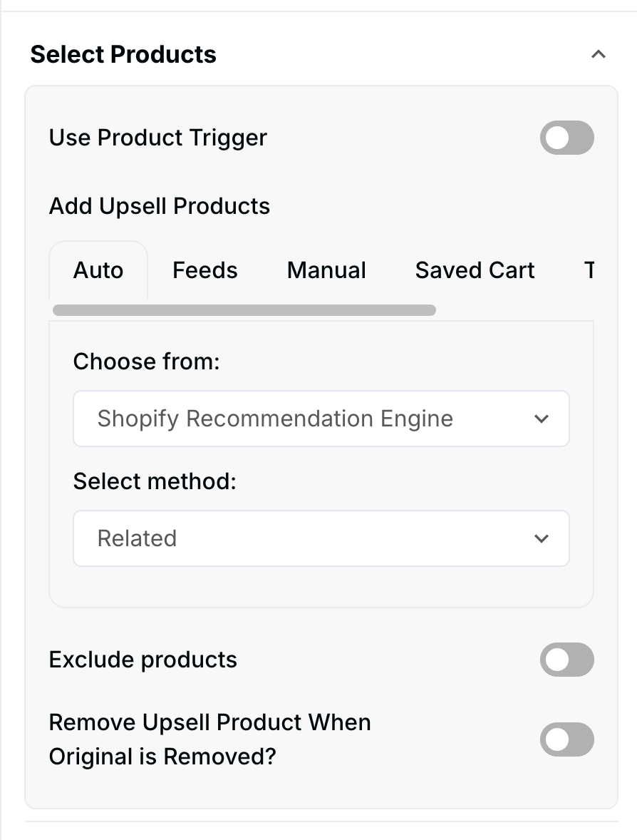Click the Exclude products label text

coord(143,660)
